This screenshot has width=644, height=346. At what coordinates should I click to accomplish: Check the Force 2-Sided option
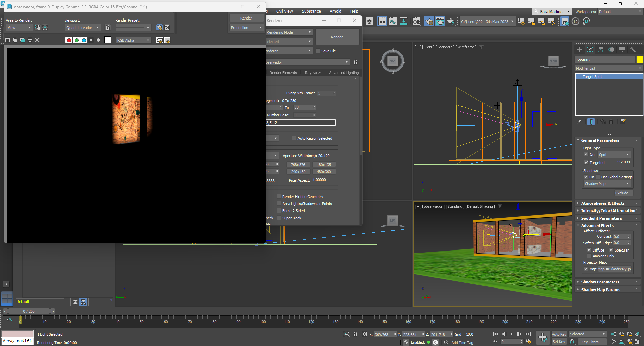pyautogui.click(x=279, y=211)
